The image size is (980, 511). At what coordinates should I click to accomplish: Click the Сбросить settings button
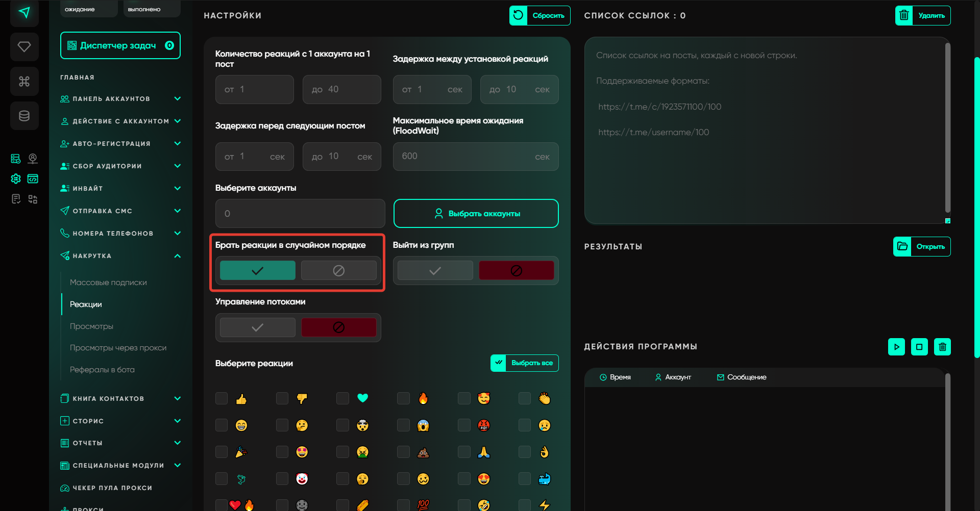[x=540, y=15]
